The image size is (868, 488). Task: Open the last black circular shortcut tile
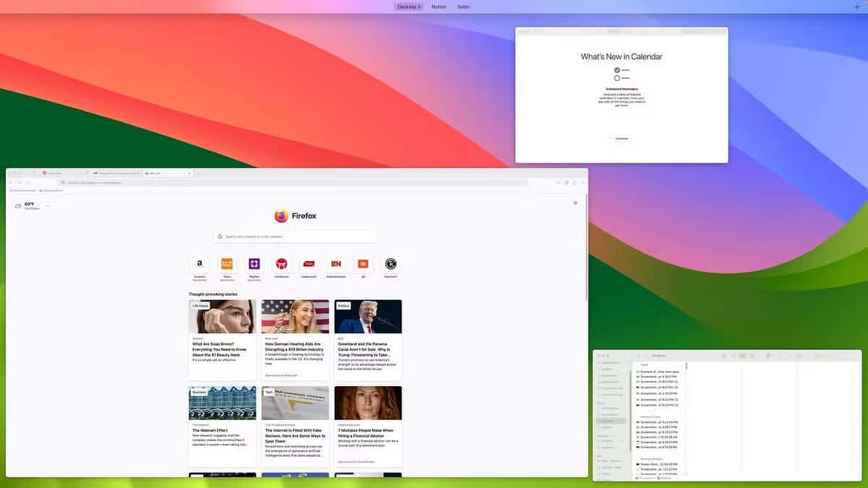tap(391, 264)
